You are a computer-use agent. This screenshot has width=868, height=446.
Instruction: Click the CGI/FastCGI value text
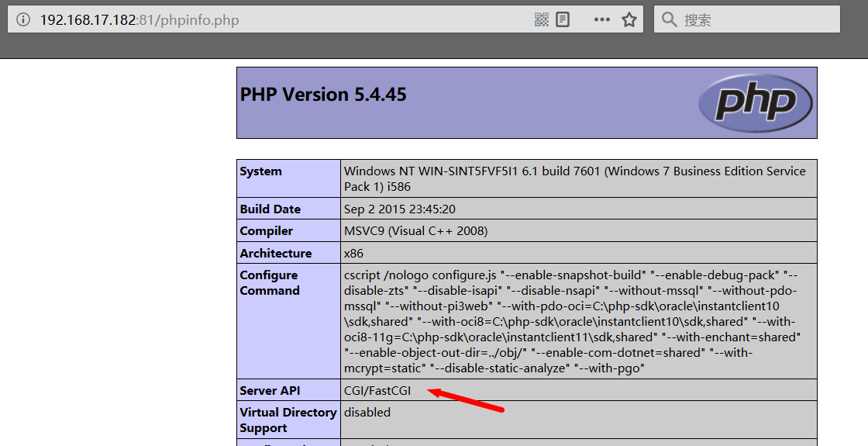coord(377,391)
